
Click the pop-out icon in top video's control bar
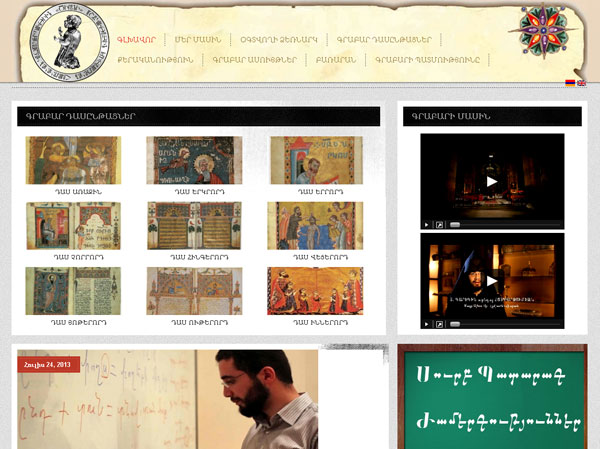pyautogui.click(x=439, y=225)
